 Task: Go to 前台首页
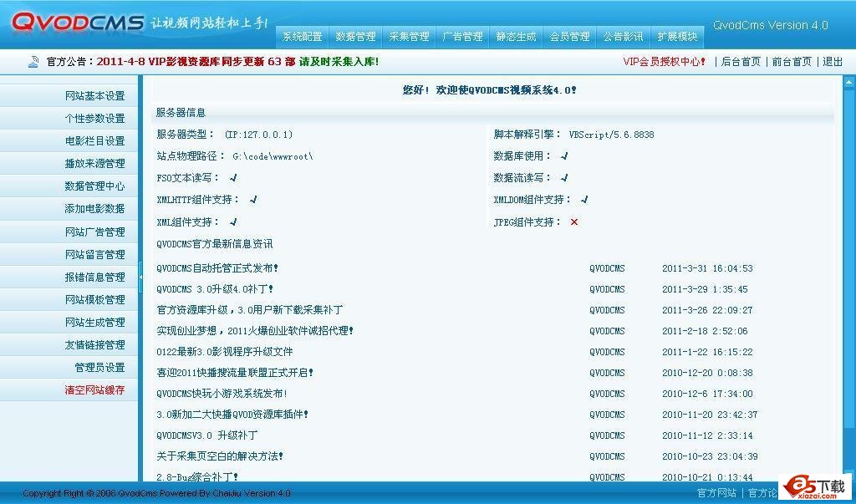tap(792, 62)
